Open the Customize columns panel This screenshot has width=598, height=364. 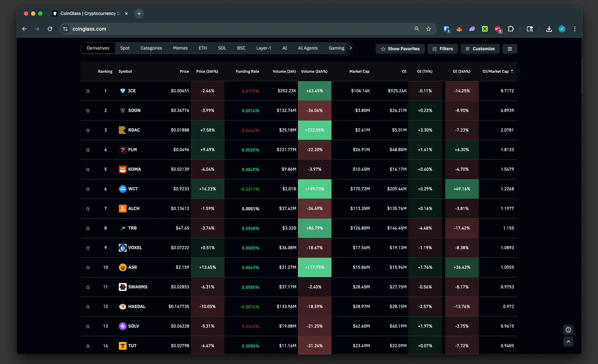(x=480, y=49)
